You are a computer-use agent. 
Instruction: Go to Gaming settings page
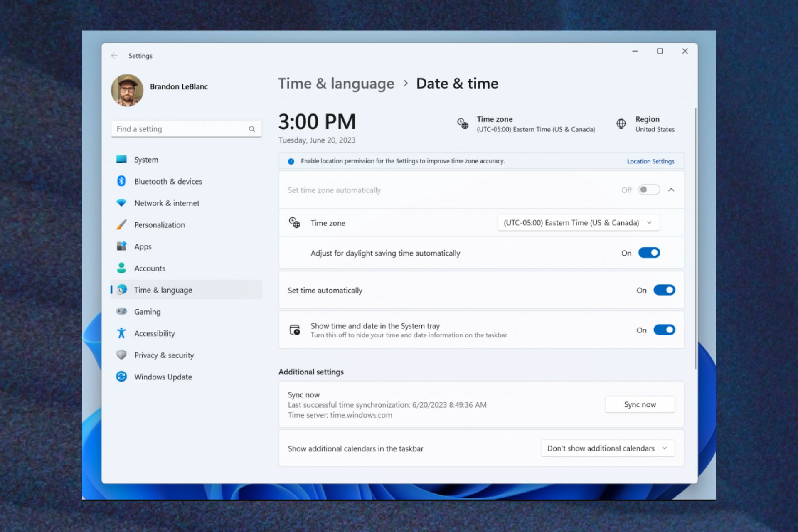(147, 312)
